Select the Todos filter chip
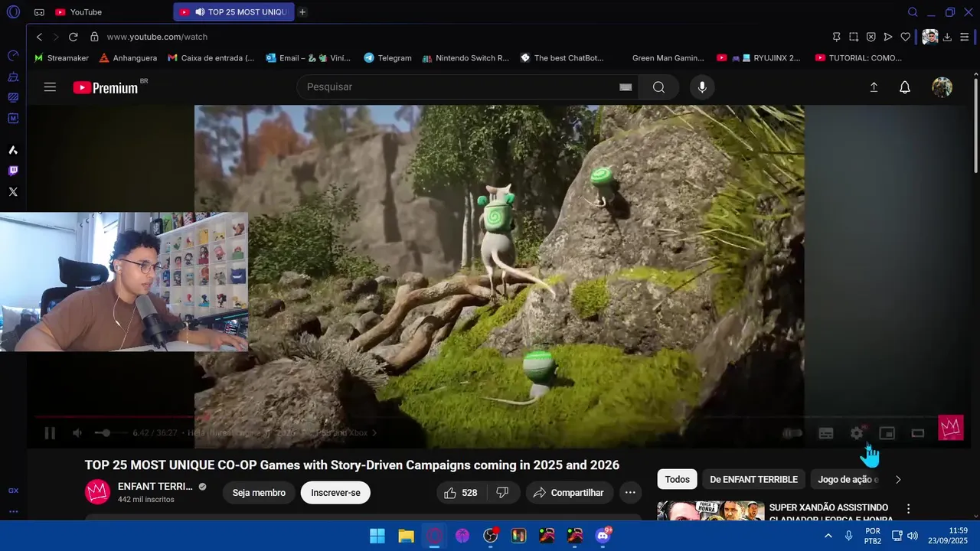Screen dimensions: 980x551 pos(677,480)
